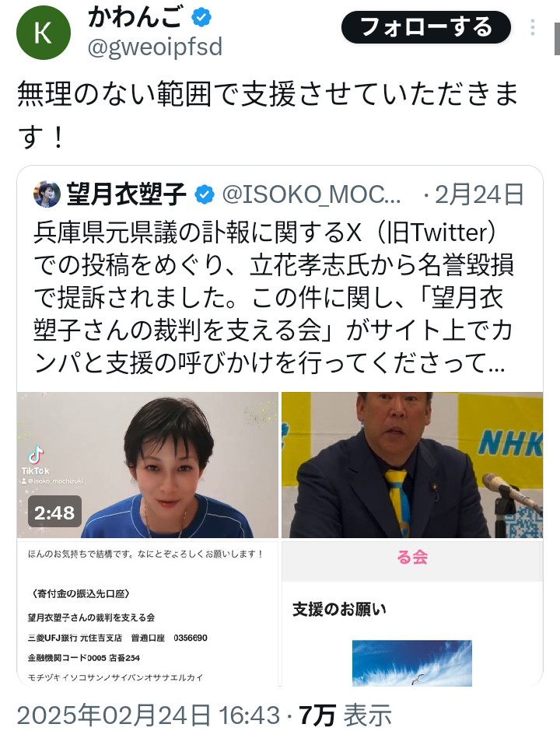
Task: Open the @gweoipfsd handle link
Action: point(155,47)
